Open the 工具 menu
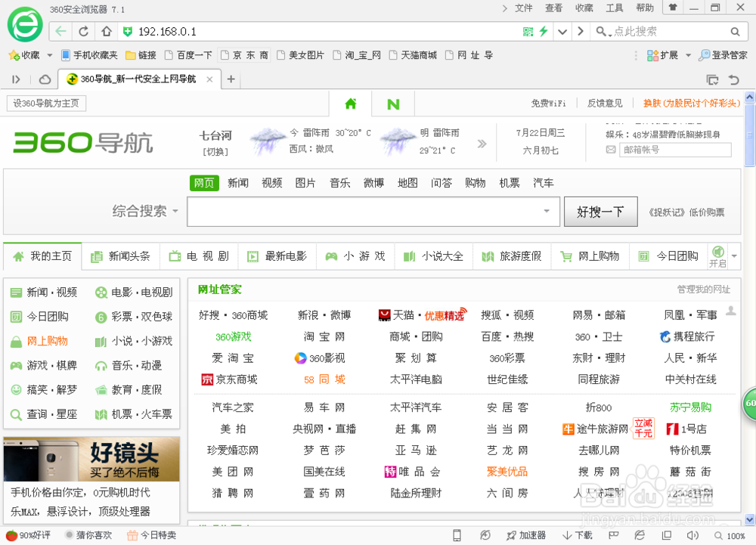The image size is (756, 545). [614, 8]
